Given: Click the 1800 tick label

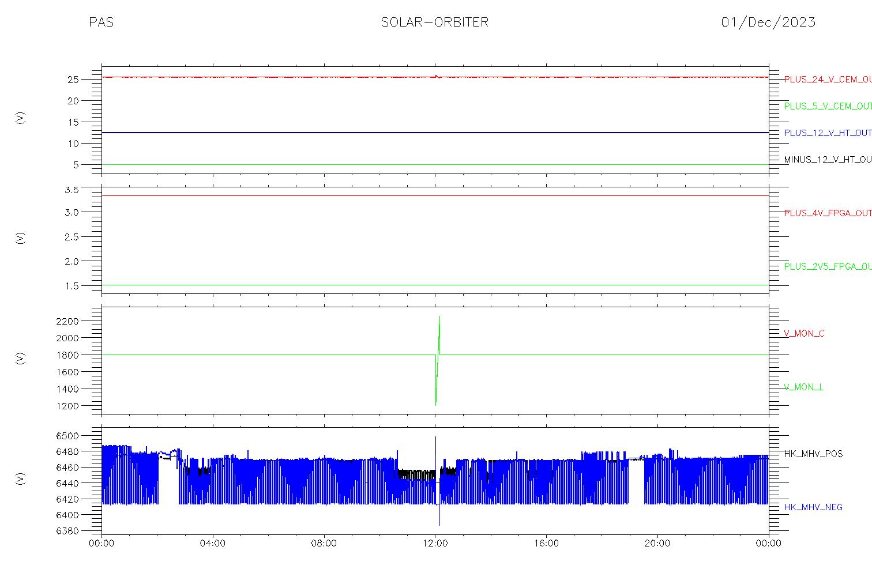Looking at the screenshot, I should (67, 355).
